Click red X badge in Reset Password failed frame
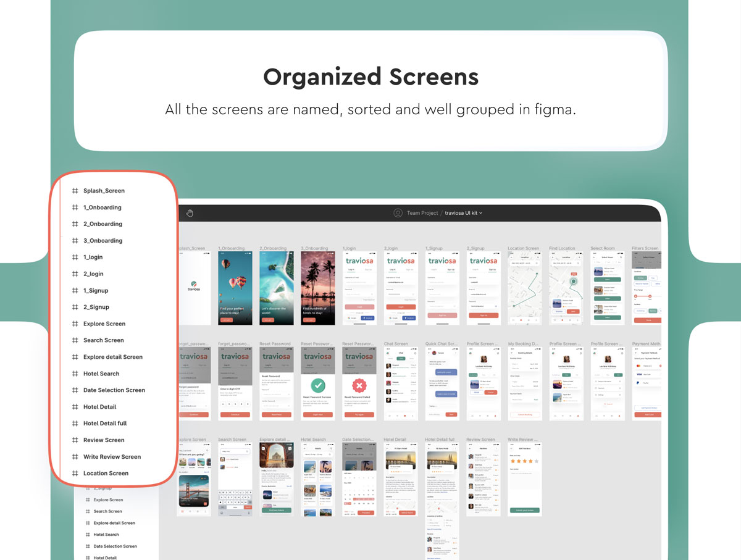The image size is (741, 560). (x=359, y=386)
